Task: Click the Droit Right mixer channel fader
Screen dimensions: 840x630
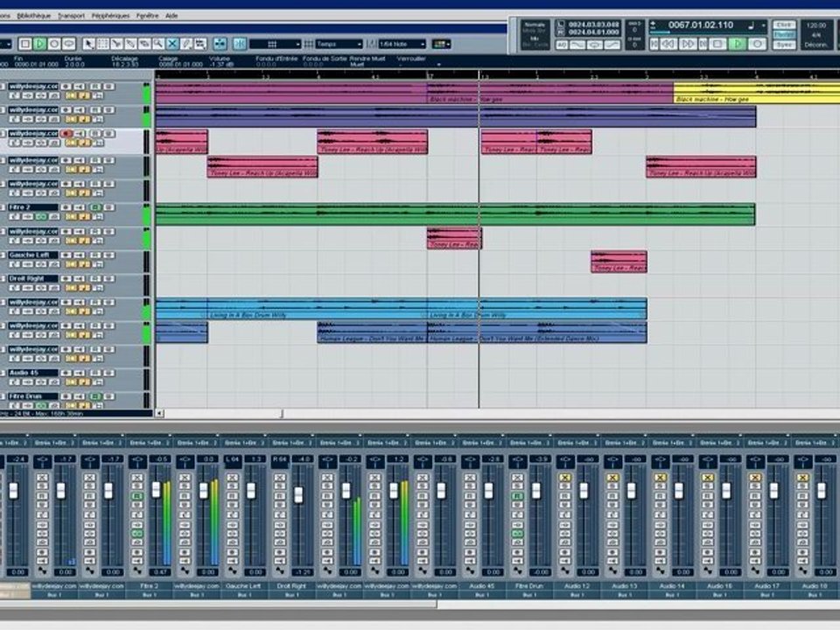Action: [298, 493]
